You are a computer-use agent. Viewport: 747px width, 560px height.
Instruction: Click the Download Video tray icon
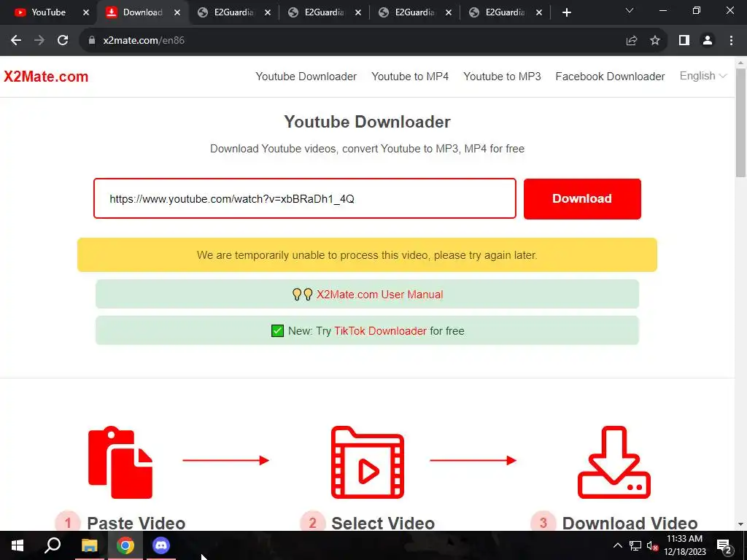pos(614,462)
